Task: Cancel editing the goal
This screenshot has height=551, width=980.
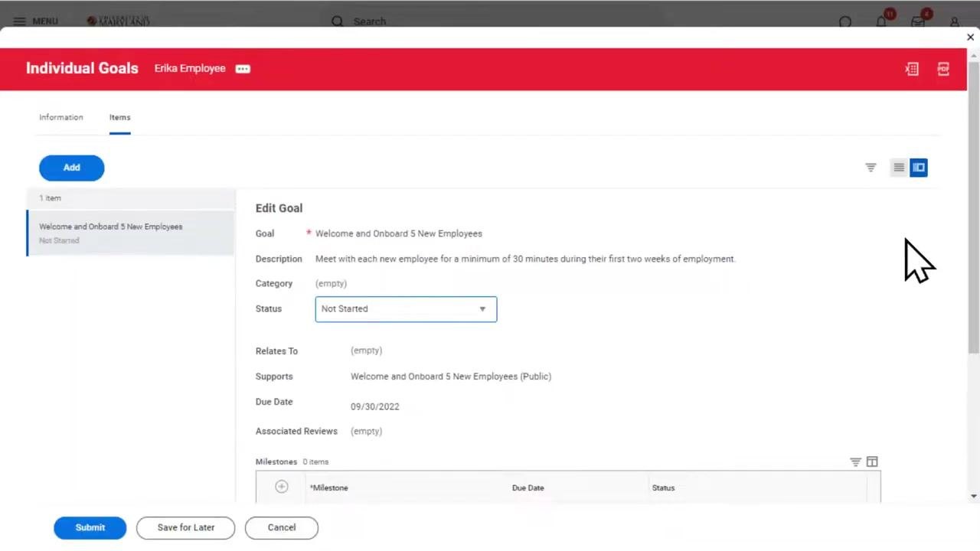Action: coord(282,527)
